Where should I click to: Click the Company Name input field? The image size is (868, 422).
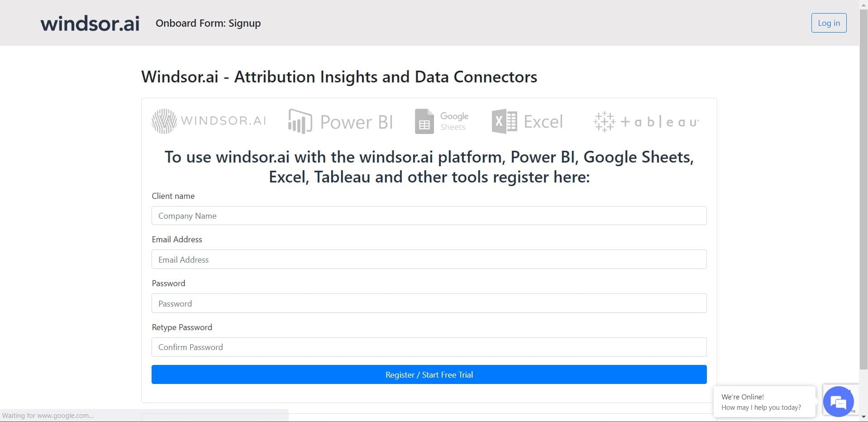(429, 216)
